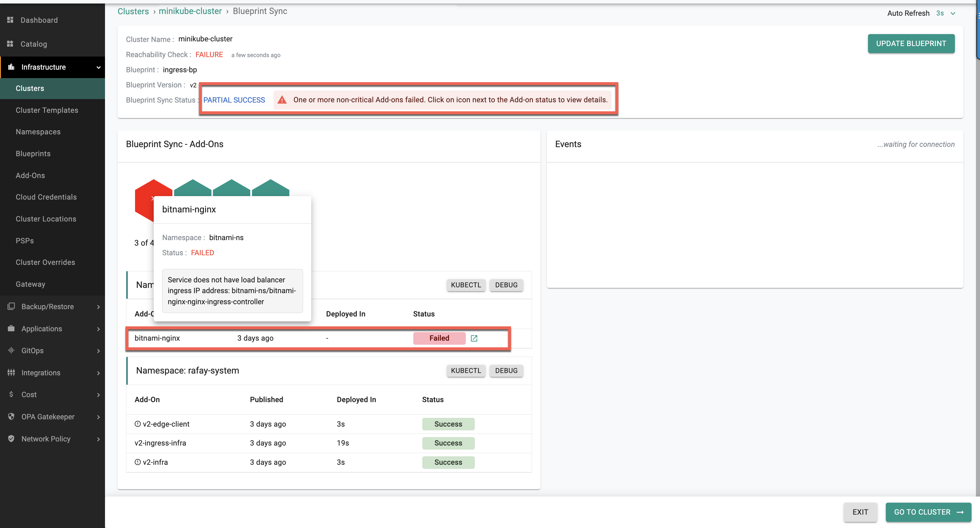This screenshot has height=528, width=980.
Task: Click the ingress-bp blueprint name
Action: tap(180, 70)
